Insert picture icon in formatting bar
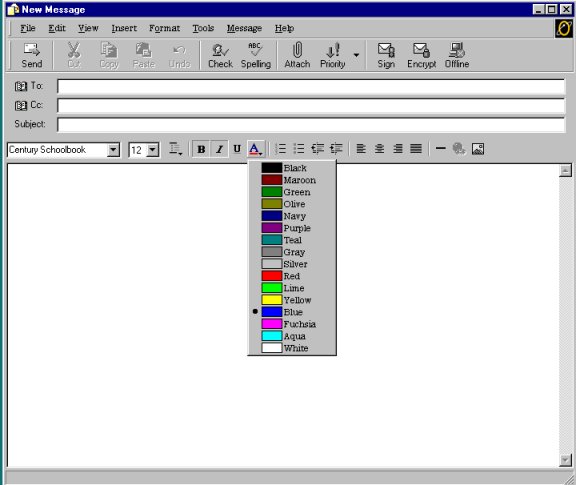 pos(478,149)
